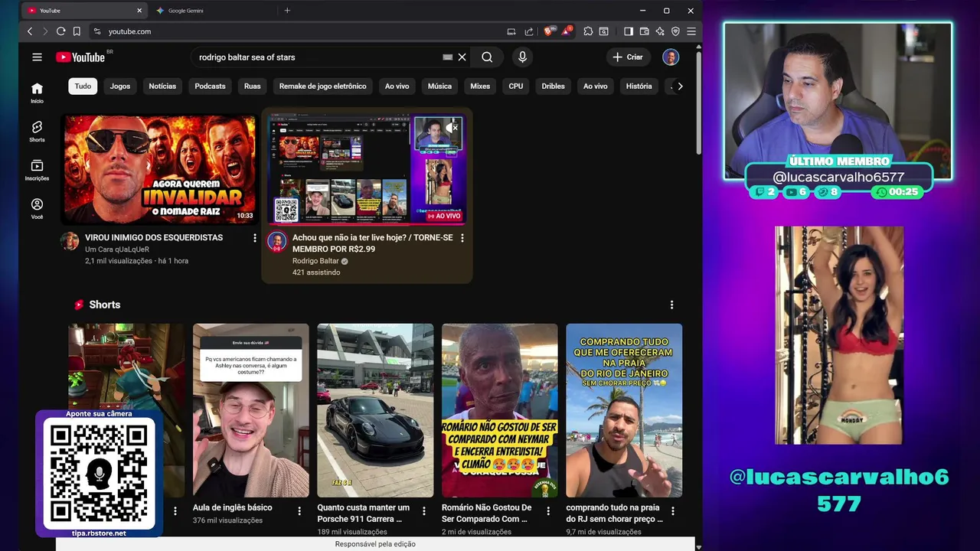
Task: Open the virtual keyboard icon in search box
Action: (447, 57)
